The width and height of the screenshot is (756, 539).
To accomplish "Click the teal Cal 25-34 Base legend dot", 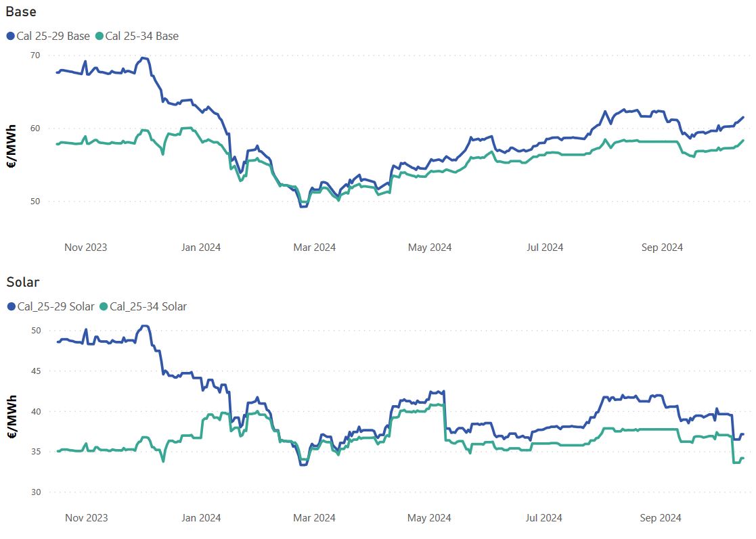I will (100, 36).
